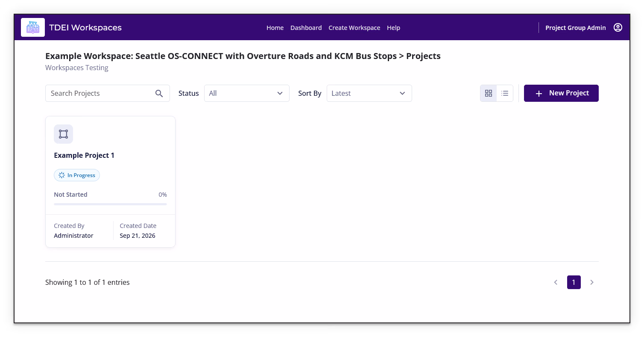Screen dimensions: 644x337
Task: Click the New Project button
Action: click(x=561, y=93)
